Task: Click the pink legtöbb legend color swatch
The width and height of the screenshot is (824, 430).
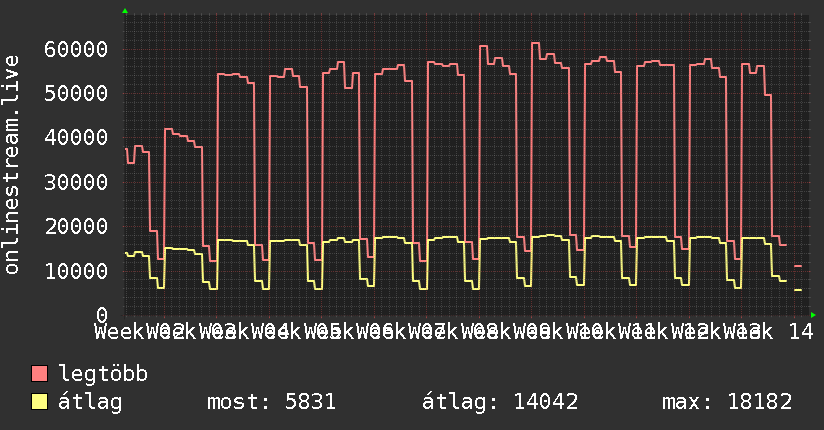Action: [39, 373]
